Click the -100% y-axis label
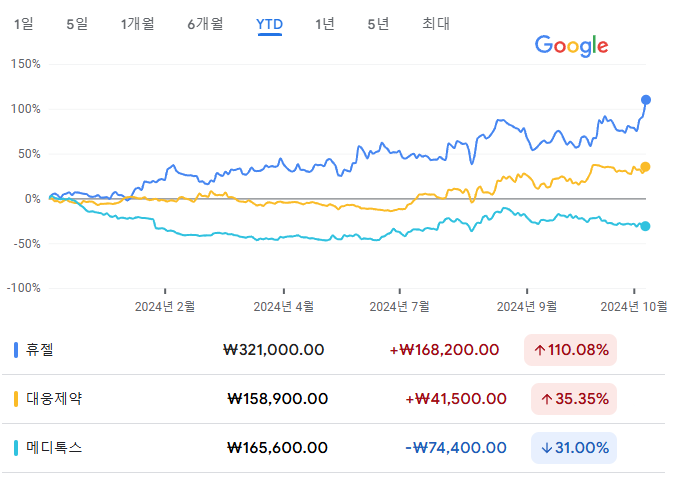 (23, 288)
